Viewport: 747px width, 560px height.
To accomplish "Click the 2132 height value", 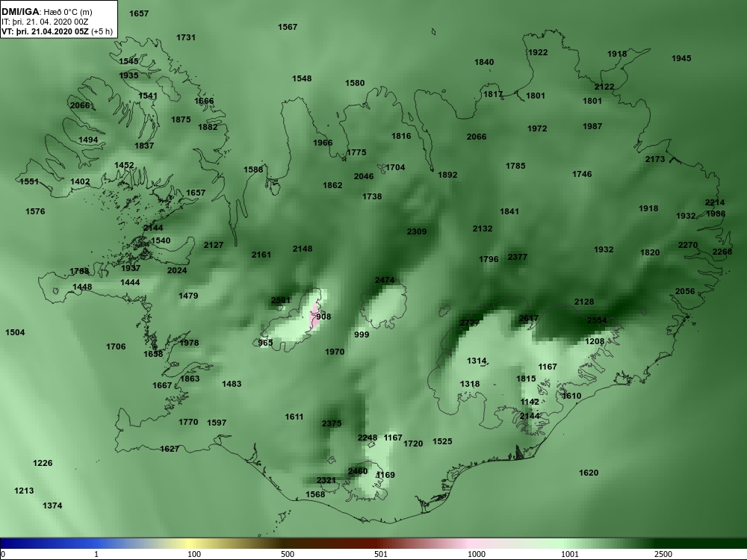I will click(x=483, y=228).
